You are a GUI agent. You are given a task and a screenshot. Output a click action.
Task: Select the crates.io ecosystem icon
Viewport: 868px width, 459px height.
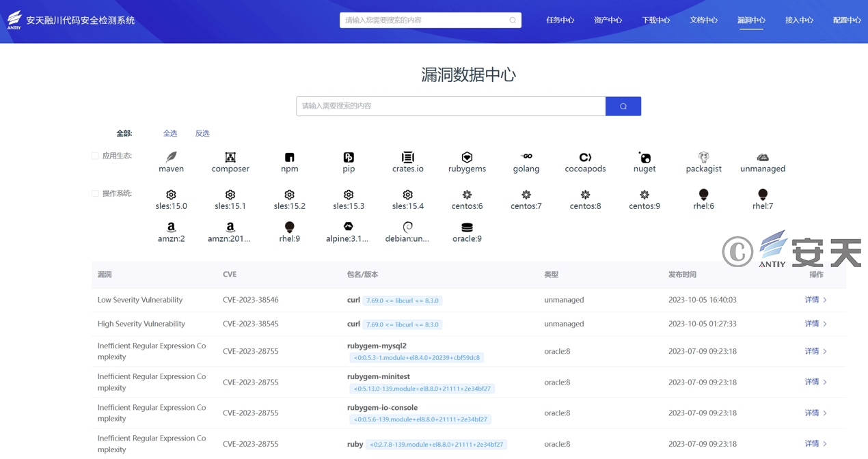[408, 157]
